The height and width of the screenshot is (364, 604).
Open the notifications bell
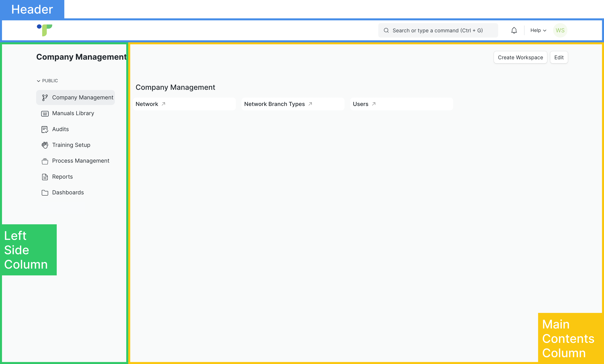pyautogui.click(x=514, y=30)
